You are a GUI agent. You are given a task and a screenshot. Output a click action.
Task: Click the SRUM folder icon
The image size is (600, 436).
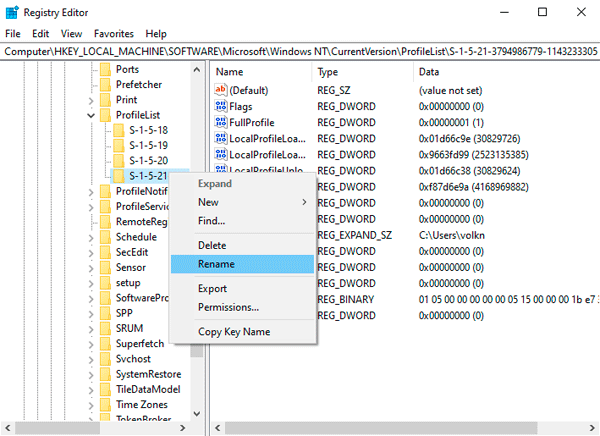pyautogui.click(x=105, y=328)
